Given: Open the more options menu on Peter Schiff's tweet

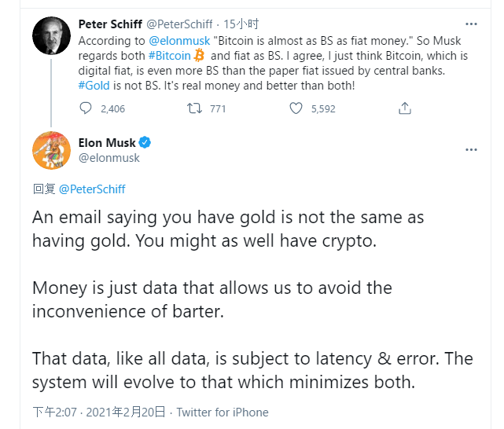Looking at the screenshot, I should [x=471, y=24].
